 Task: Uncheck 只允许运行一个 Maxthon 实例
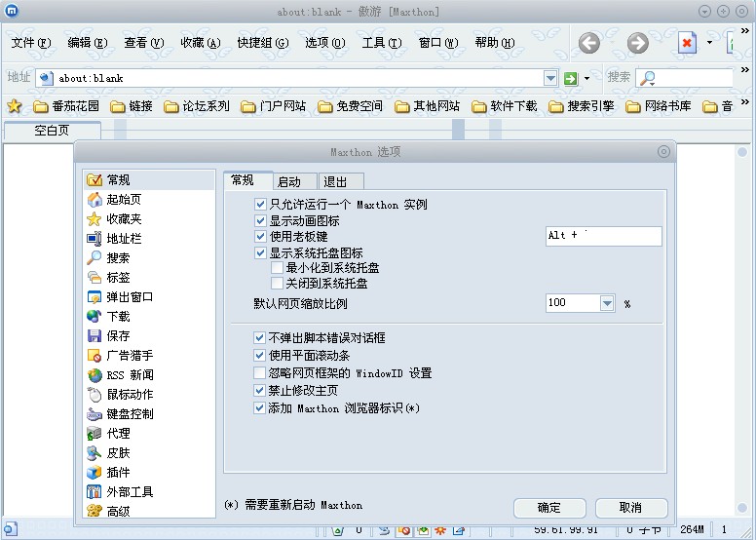click(x=260, y=204)
